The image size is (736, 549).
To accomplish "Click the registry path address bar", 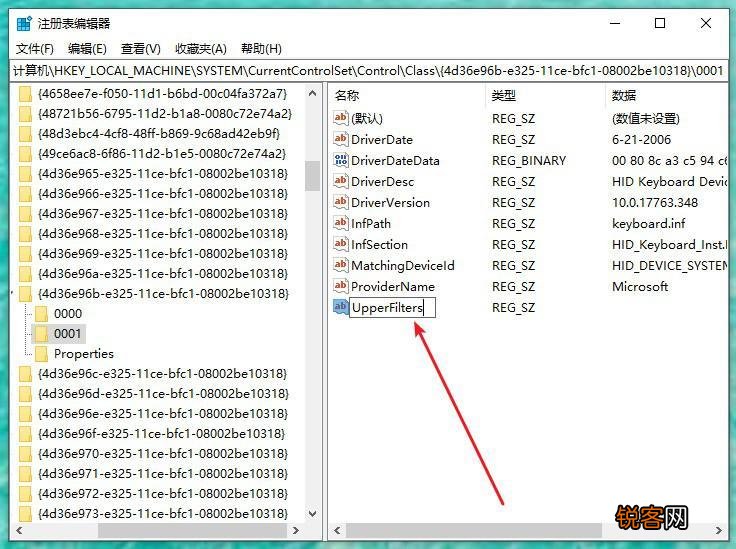I will [368, 71].
